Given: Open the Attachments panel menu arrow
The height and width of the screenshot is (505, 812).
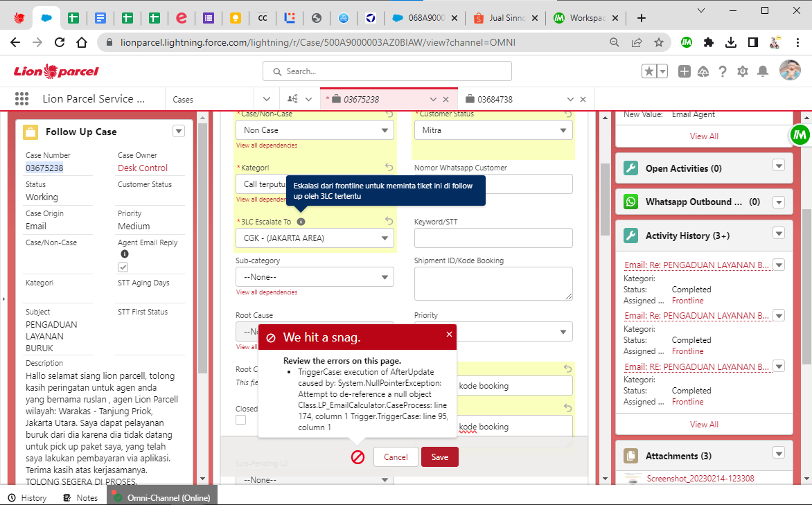Looking at the screenshot, I should click(x=779, y=453).
